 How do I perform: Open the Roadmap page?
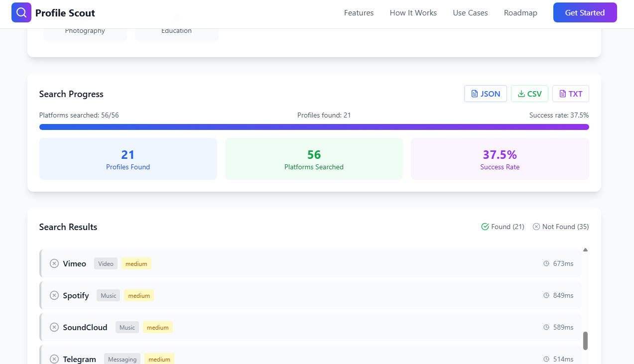tap(520, 12)
